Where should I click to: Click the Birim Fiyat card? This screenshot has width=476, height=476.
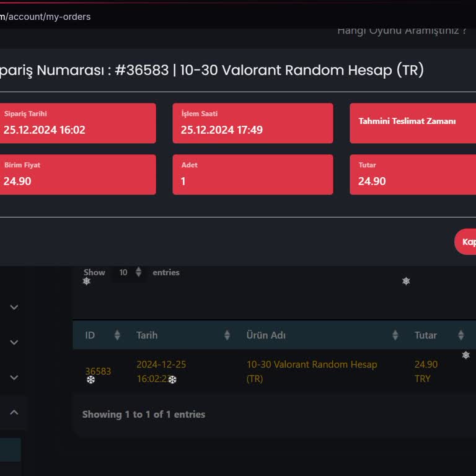77,175
